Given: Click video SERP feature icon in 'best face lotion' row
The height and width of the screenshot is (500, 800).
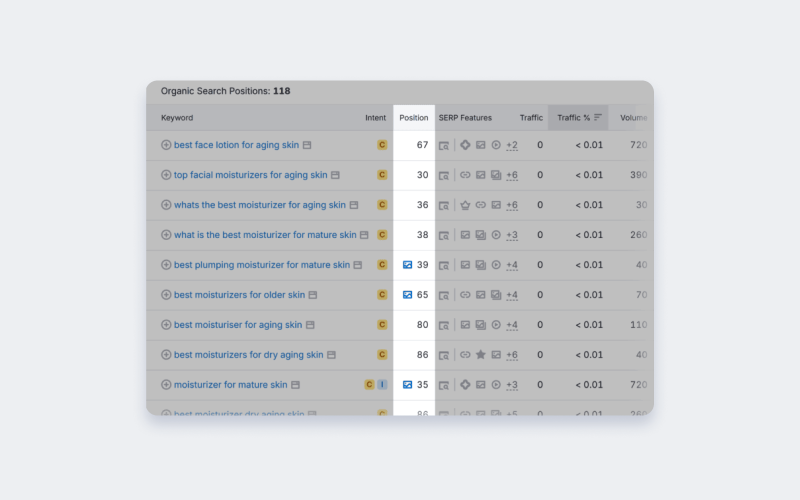Looking at the screenshot, I should pos(496,145).
